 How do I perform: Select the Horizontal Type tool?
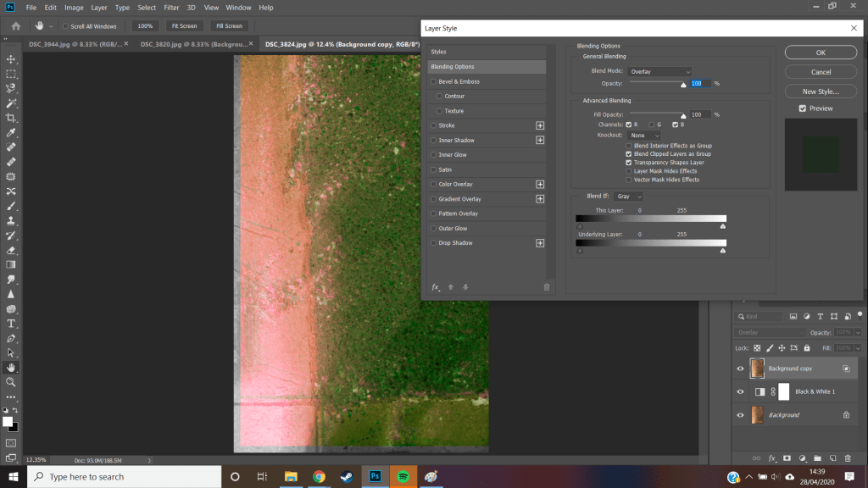11,324
